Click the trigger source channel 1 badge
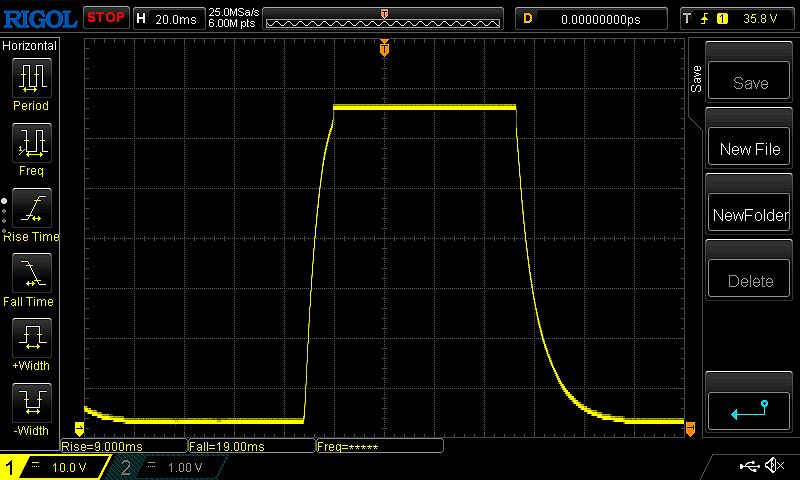The width and height of the screenshot is (800, 480). (722, 19)
